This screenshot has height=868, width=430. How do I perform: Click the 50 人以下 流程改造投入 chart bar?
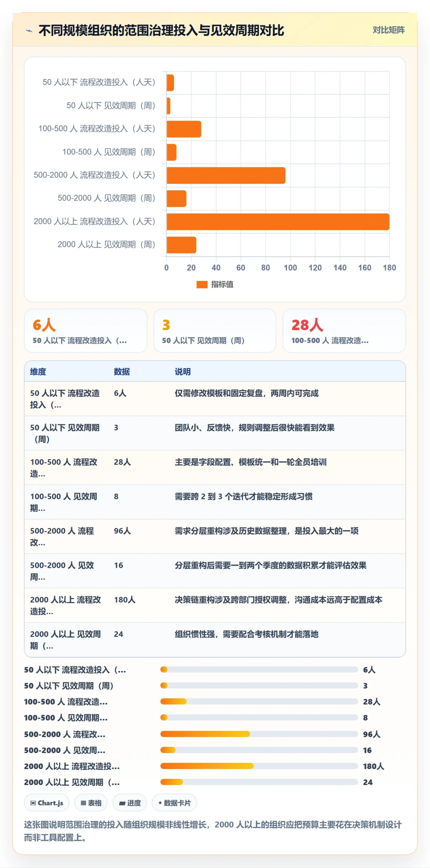coord(170,83)
